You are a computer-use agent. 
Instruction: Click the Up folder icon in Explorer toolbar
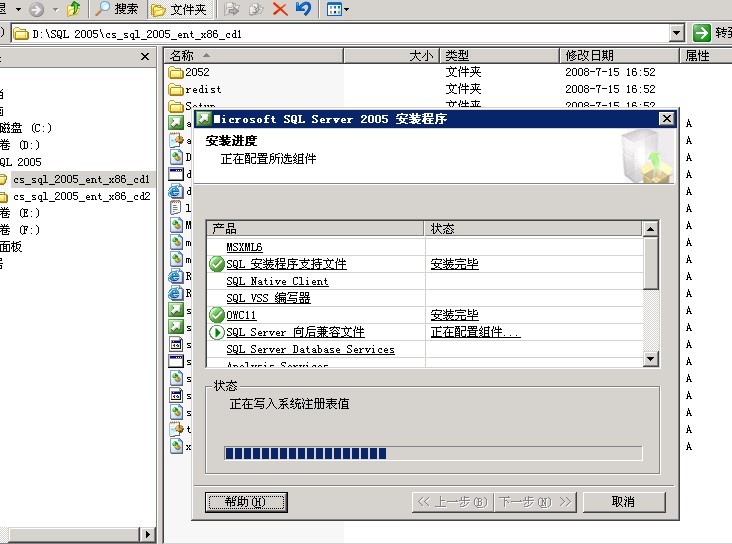click(73, 8)
